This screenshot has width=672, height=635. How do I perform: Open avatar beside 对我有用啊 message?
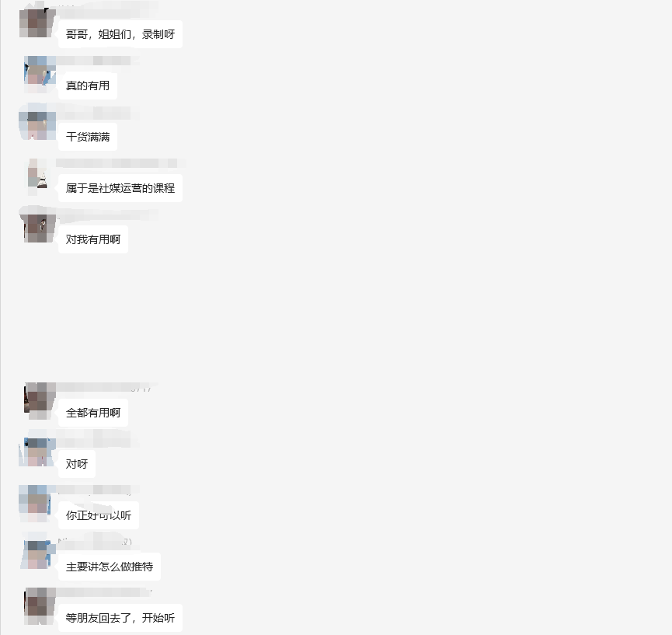pyautogui.click(x=38, y=227)
